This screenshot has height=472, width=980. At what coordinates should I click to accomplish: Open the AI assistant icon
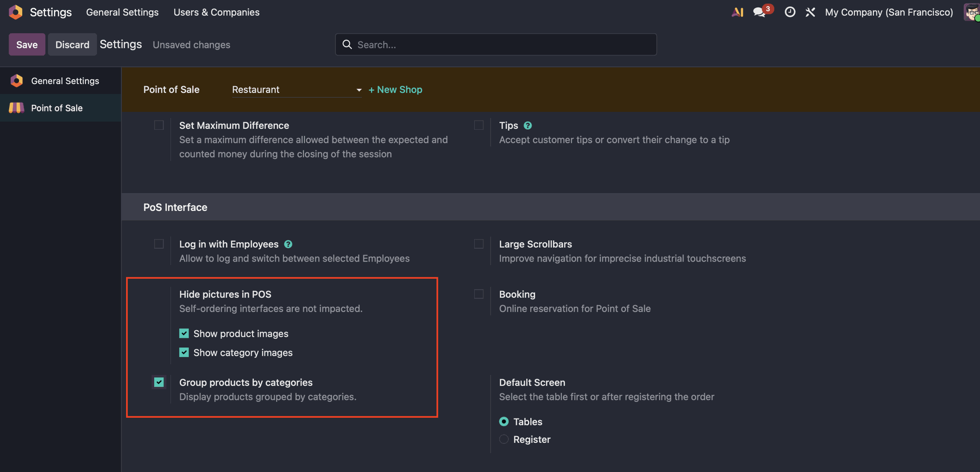(738, 12)
